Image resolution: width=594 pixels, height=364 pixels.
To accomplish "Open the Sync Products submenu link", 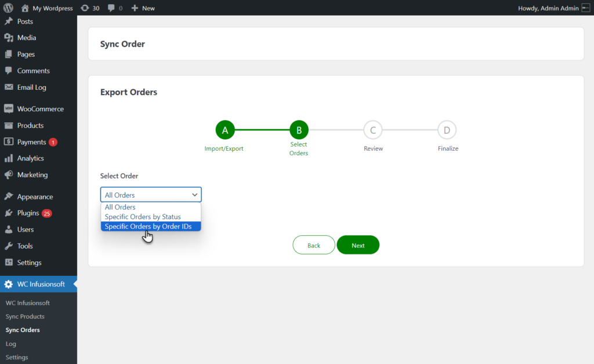I will (x=25, y=316).
